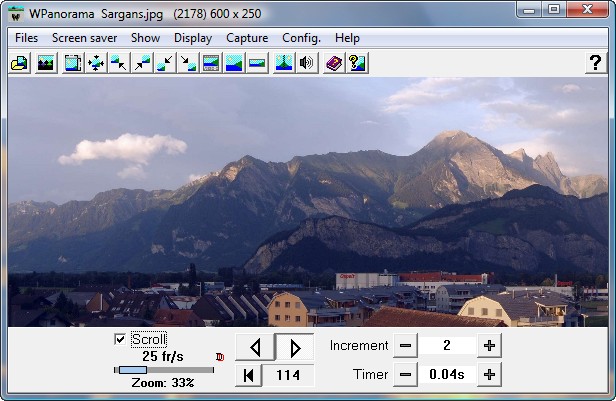Click the Increment value field showing 2
The height and width of the screenshot is (401, 616).
pyautogui.click(x=447, y=346)
